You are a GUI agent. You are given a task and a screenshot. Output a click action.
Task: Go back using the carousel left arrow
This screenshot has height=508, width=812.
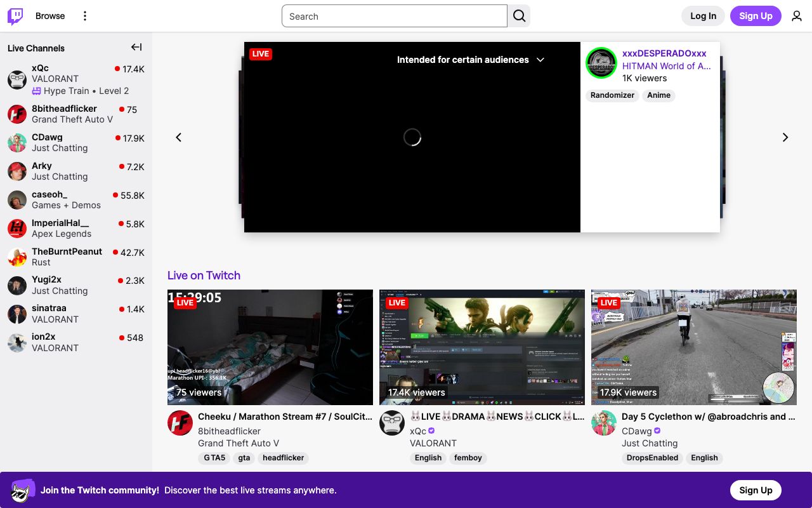point(178,137)
